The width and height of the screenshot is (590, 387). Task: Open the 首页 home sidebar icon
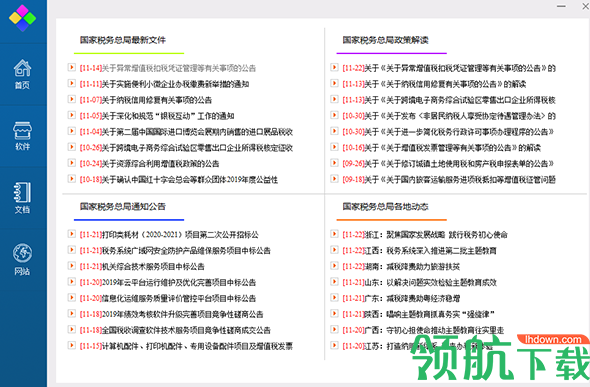[23, 74]
